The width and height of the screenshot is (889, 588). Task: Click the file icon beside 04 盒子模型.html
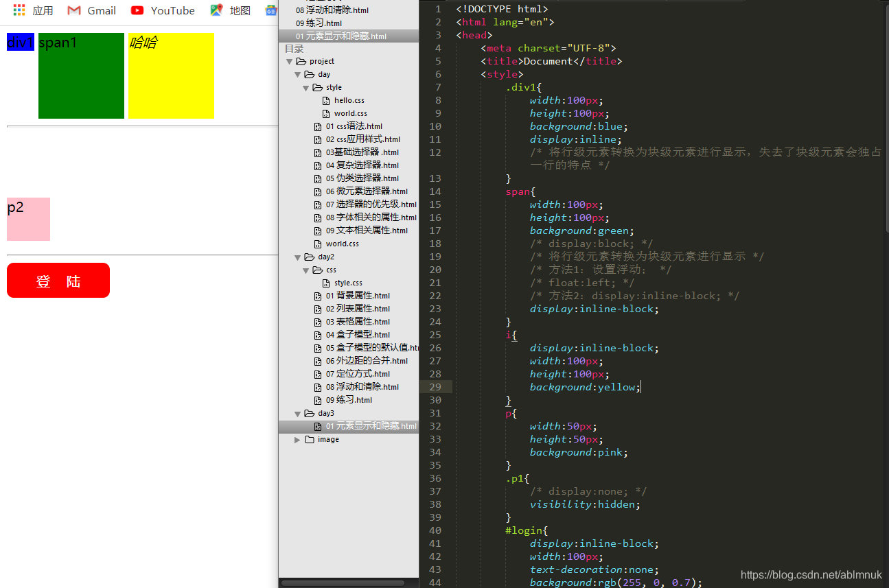click(x=318, y=335)
